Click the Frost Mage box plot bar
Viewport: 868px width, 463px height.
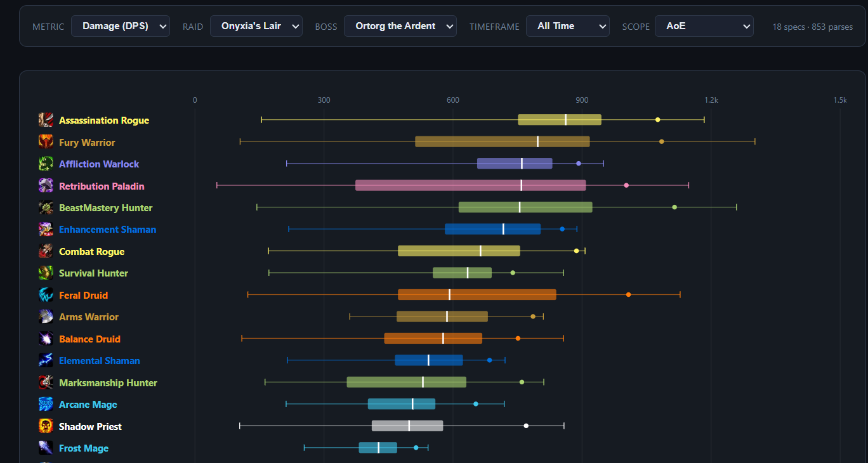click(378, 448)
